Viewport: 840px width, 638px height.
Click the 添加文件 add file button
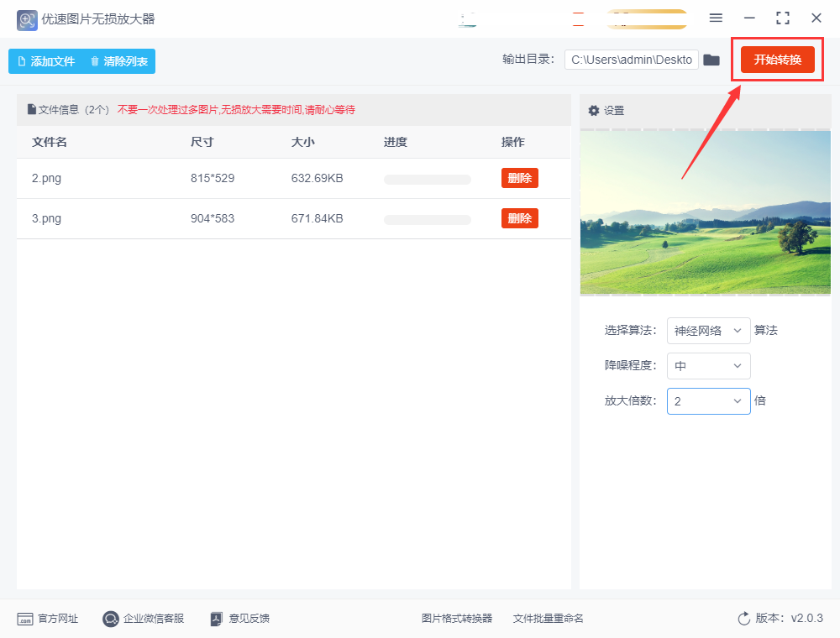45,61
